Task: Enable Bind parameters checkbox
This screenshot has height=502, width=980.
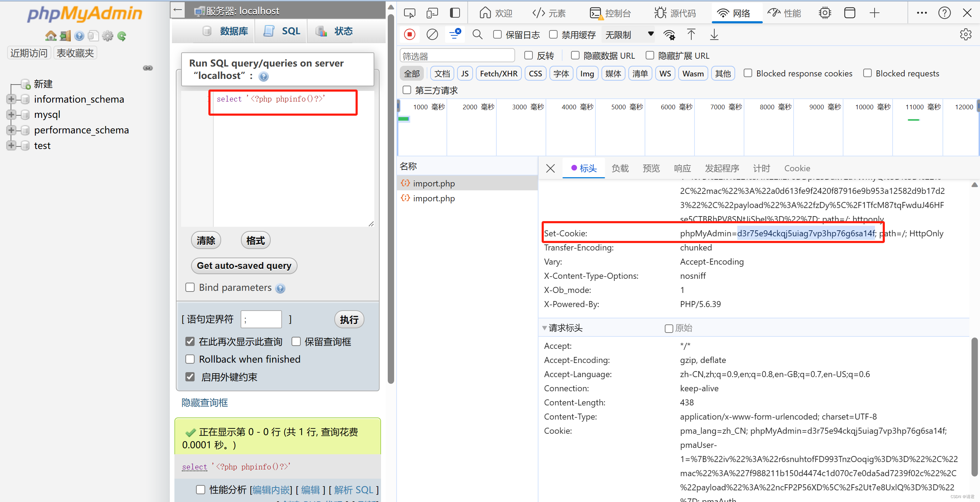Action: point(190,288)
